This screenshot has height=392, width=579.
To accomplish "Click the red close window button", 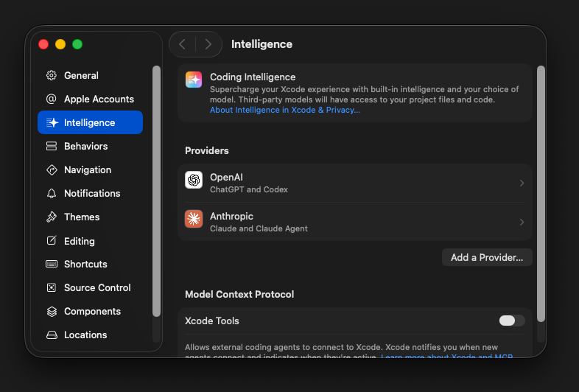I will coord(43,44).
